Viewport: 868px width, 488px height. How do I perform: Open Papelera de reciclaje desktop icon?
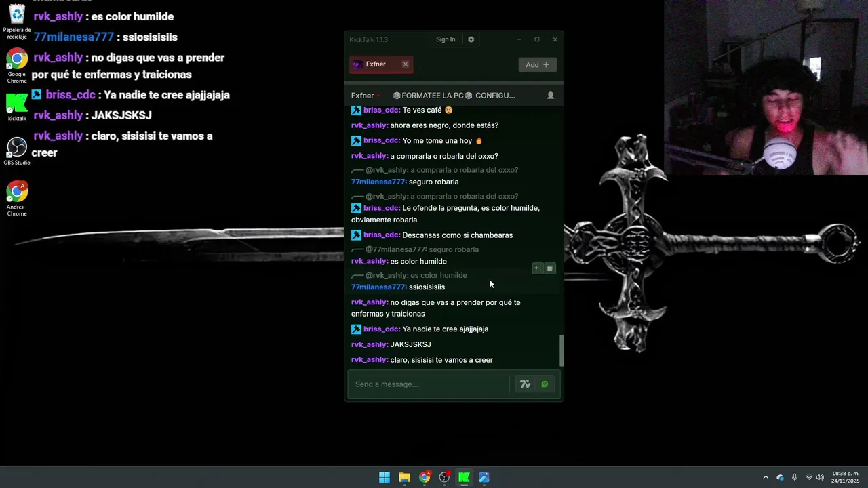coord(17,22)
